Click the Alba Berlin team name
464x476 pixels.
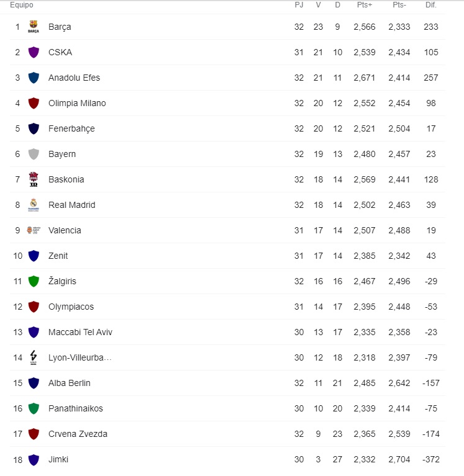[x=70, y=383]
